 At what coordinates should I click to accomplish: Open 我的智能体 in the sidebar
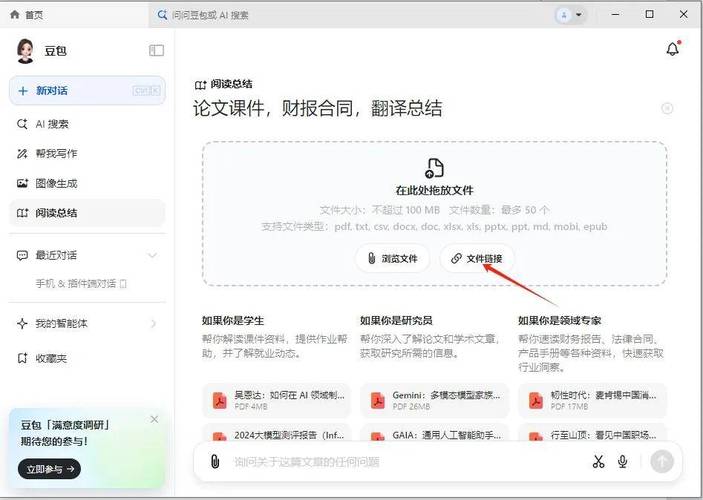click(x=87, y=323)
